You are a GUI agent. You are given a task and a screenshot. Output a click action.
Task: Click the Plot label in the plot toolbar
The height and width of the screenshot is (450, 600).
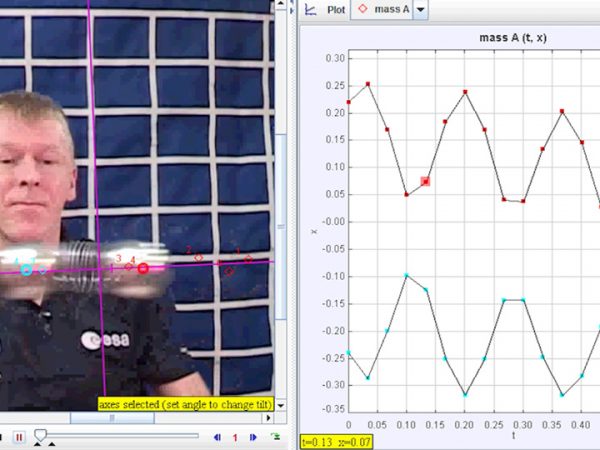coord(337,9)
